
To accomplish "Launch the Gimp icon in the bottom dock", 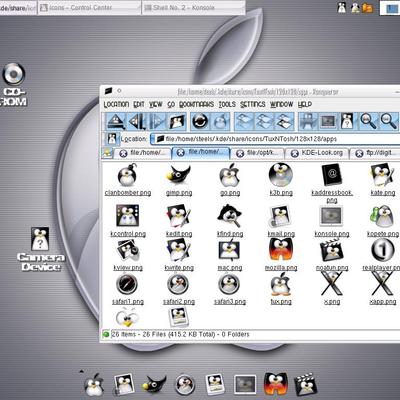I will [x=154, y=385].
